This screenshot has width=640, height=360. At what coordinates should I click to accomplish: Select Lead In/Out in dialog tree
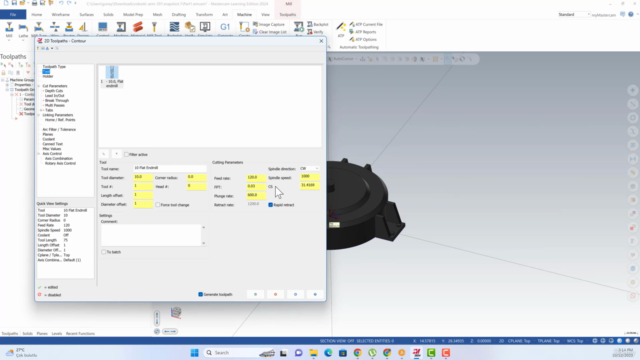(x=54, y=96)
